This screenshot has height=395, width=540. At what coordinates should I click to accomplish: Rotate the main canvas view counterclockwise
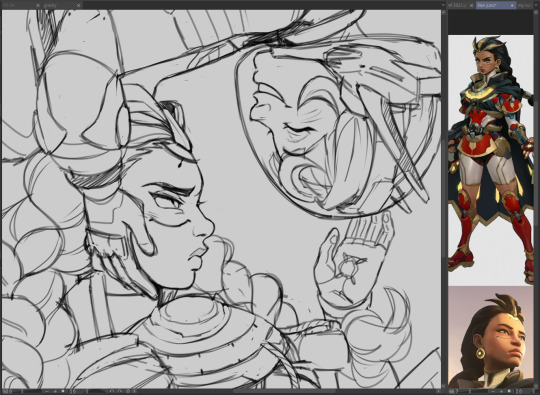(112, 392)
